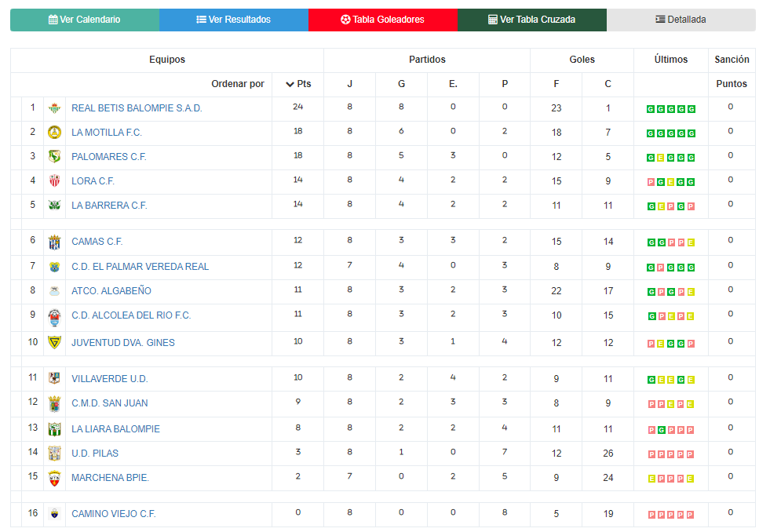Click the Lora C.F. team badge
Image resolution: width=759 pixels, height=532 pixels.
pyautogui.click(x=55, y=181)
